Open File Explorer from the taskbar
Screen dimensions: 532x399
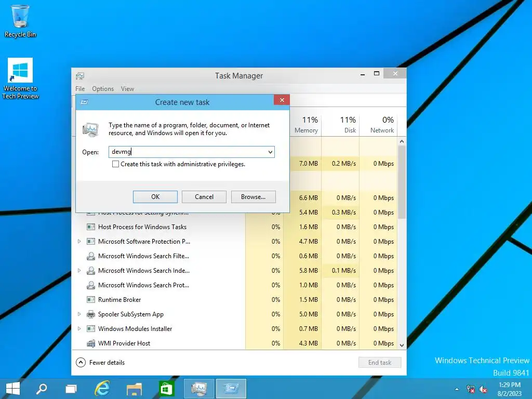click(134, 389)
